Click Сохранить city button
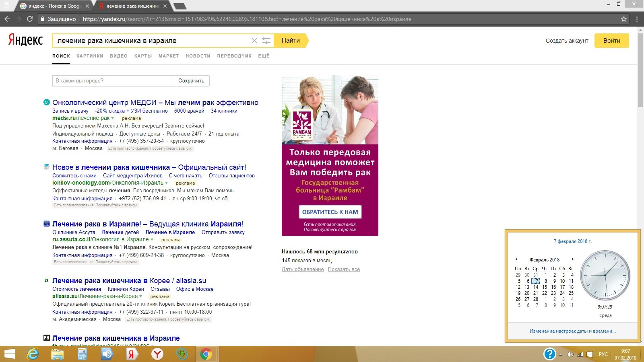 (x=191, y=81)
